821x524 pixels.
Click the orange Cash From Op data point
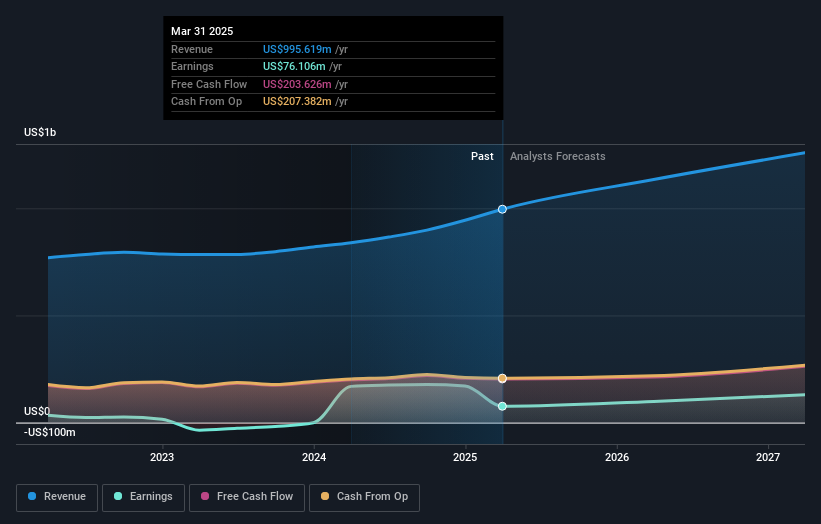(x=502, y=378)
